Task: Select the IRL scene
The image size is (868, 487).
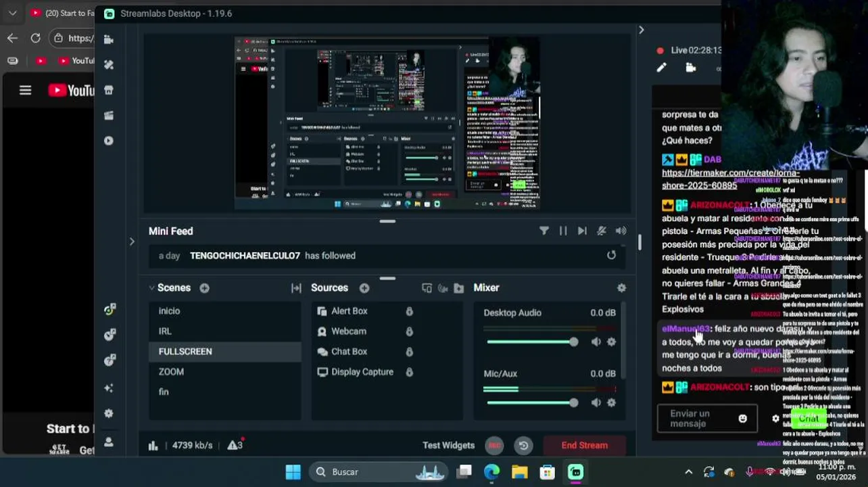Action: tap(225, 331)
